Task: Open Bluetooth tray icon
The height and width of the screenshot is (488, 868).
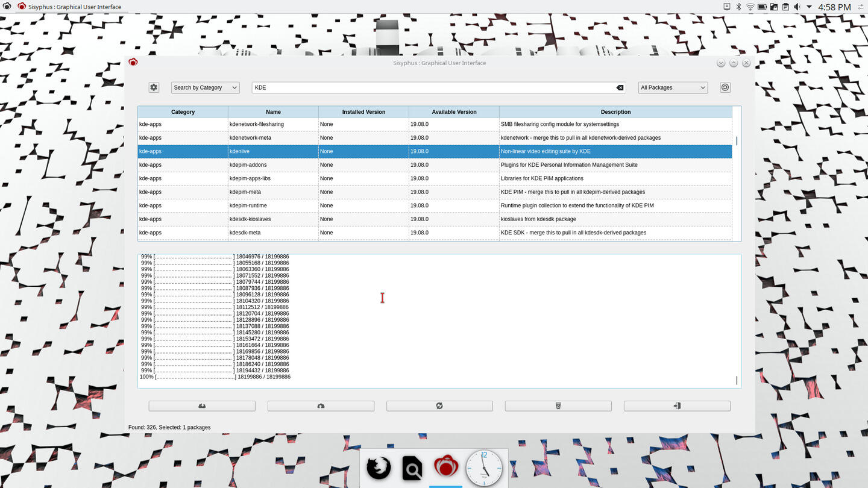Action: tap(738, 7)
